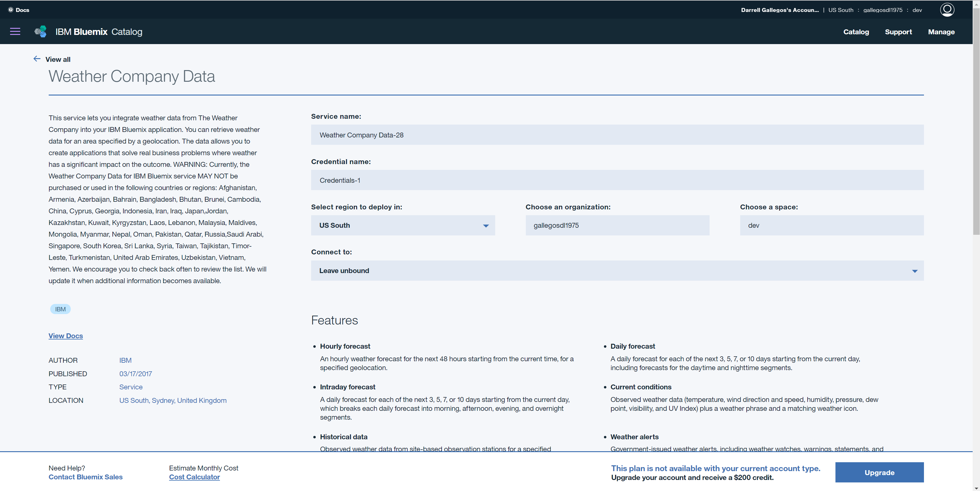Click the Credential name input field
Screen dimensions: 980x491
pos(617,180)
